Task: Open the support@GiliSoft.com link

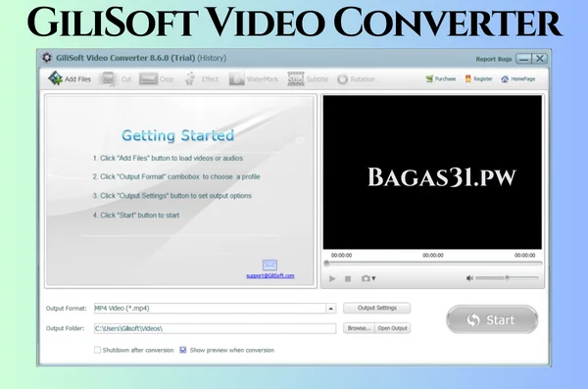Action: pos(270,275)
